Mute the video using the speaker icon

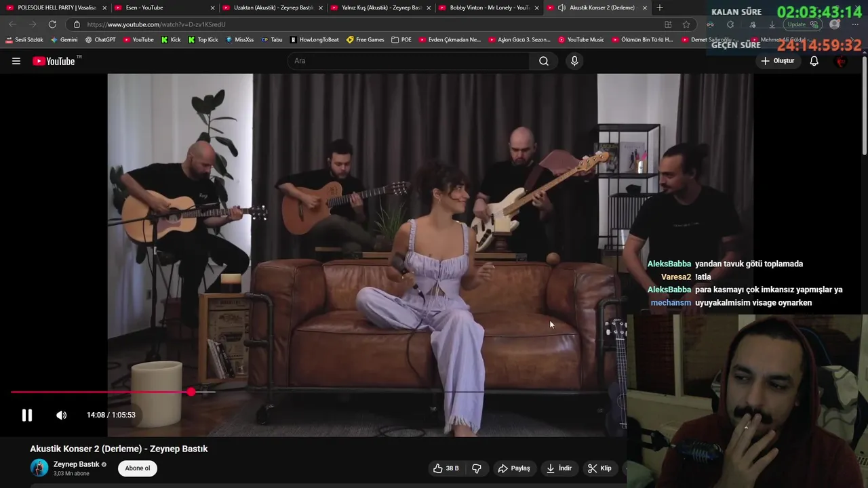pos(61,415)
